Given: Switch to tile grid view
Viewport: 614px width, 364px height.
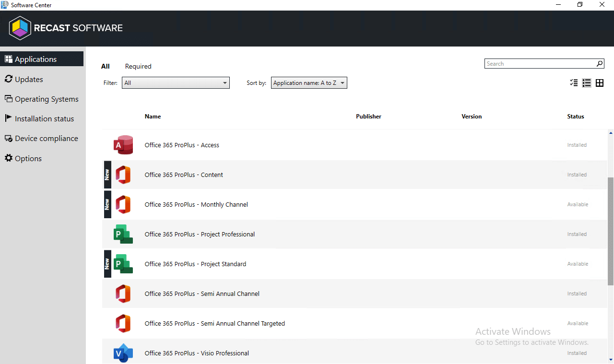Looking at the screenshot, I should pyautogui.click(x=600, y=83).
